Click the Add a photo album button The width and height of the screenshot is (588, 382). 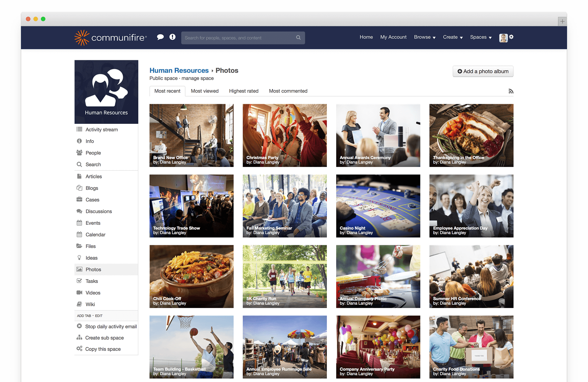pyautogui.click(x=483, y=71)
